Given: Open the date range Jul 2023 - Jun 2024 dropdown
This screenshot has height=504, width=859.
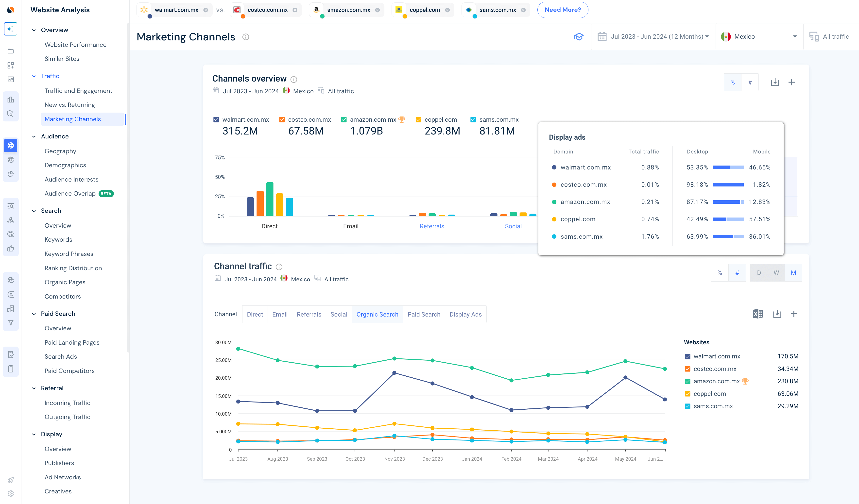Looking at the screenshot, I should pos(653,36).
